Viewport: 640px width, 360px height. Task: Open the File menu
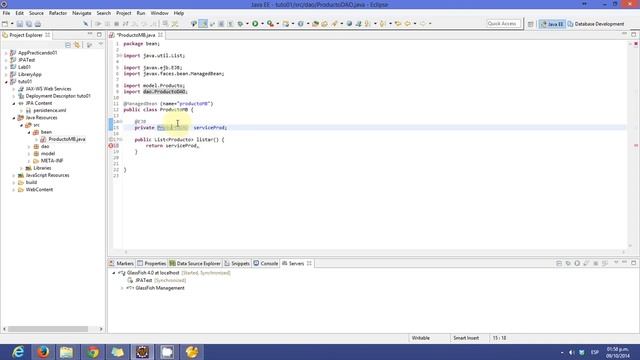pos(6,13)
